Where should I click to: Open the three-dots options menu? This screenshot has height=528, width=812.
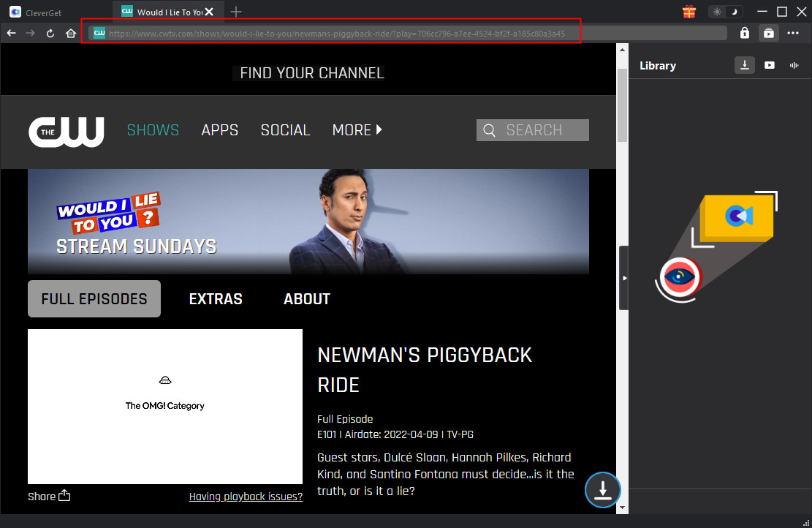tap(793, 33)
